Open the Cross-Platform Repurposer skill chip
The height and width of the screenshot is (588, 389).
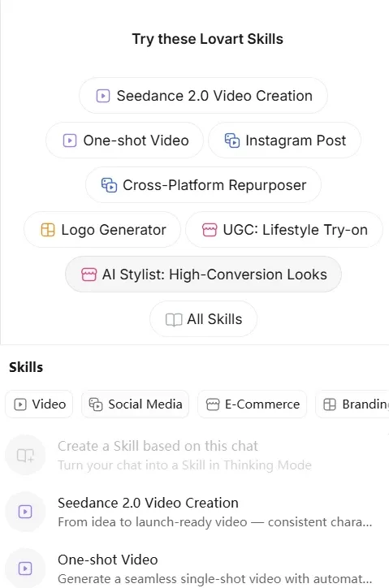[203, 185]
